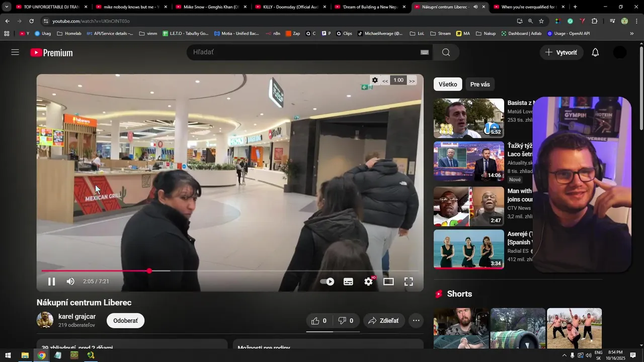Pause the video
The height and width of the screenshot is (362, 644).
tap(51, 282)
